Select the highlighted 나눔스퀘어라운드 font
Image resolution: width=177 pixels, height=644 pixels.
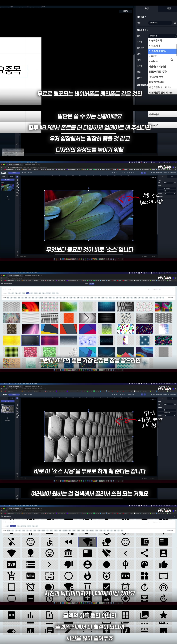tap(162, 51)
